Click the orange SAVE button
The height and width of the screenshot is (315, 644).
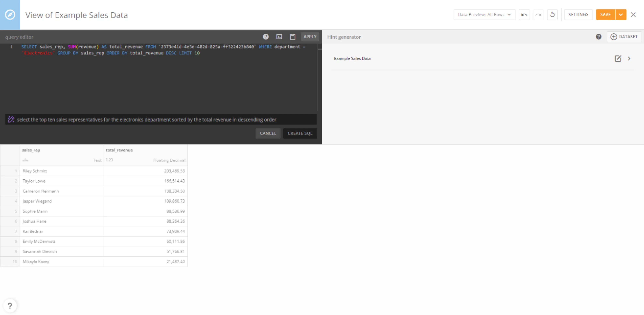tap(605, 15)
